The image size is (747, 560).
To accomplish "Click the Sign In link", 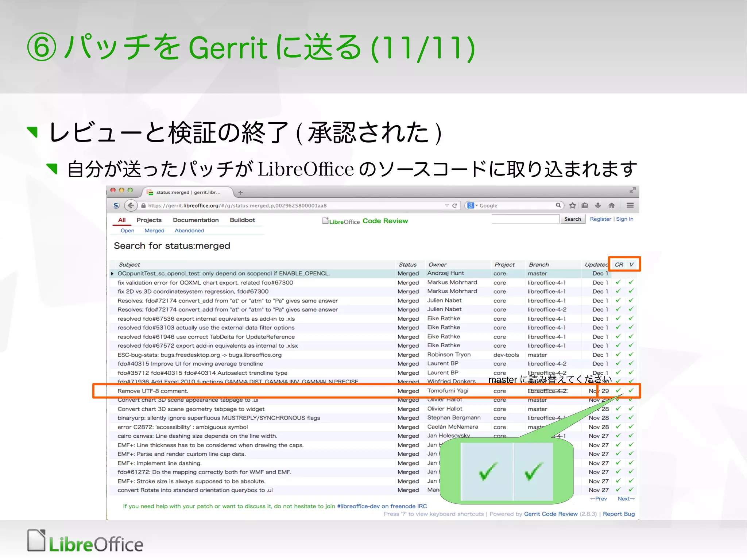I will tap(624, 219).
